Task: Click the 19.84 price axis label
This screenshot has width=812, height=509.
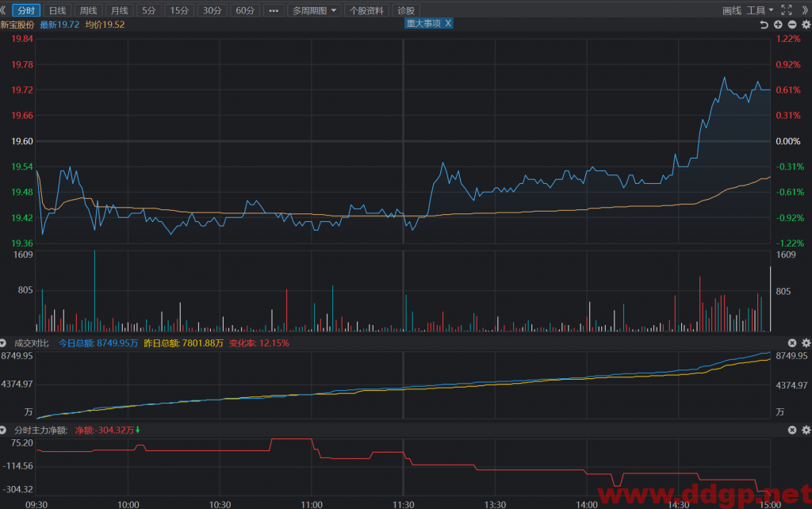Action: [22, 39]
